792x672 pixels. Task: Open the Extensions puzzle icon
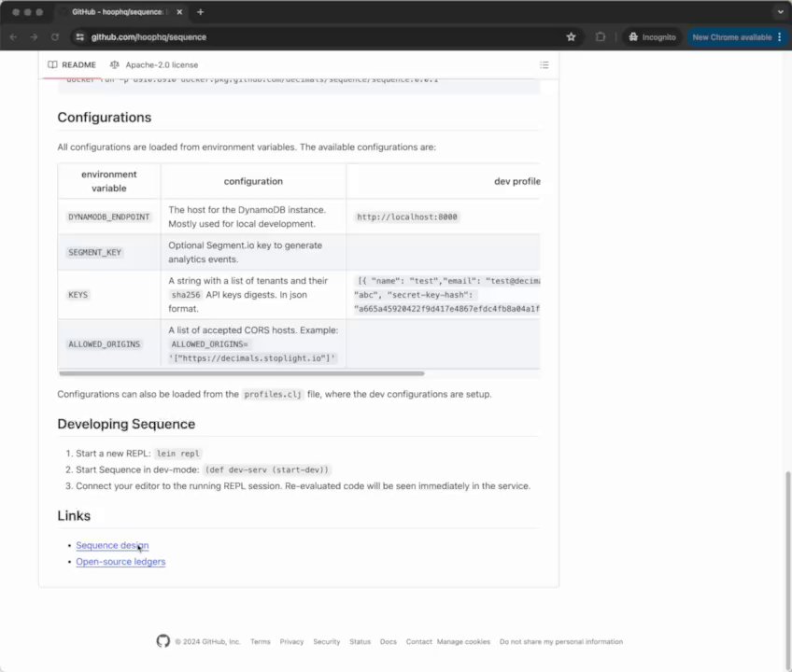tap(601, 37)
